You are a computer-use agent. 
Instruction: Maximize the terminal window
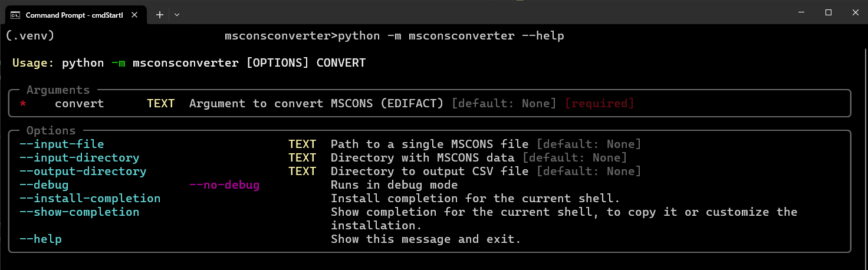(x=828, y=12)
